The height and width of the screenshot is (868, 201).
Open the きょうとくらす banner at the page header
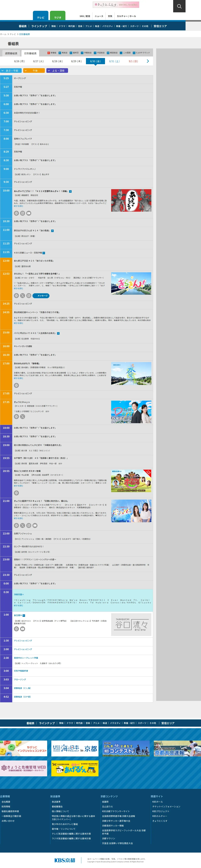tap(116, 5)
